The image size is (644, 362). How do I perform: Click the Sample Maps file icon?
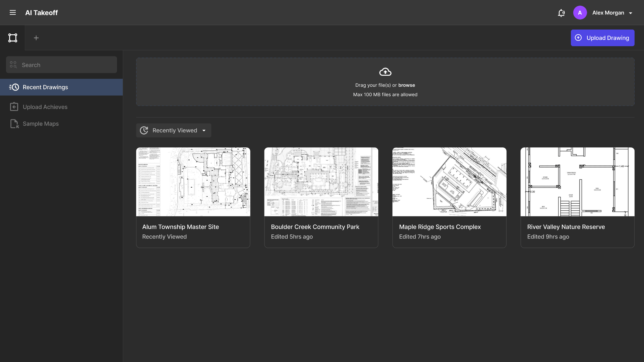coord(14,124)
